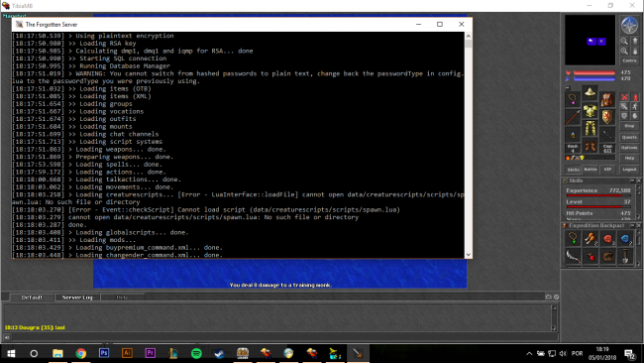644x363 pixels.
Task: Click the compass rose on the minimap
Action: (629, 25)
